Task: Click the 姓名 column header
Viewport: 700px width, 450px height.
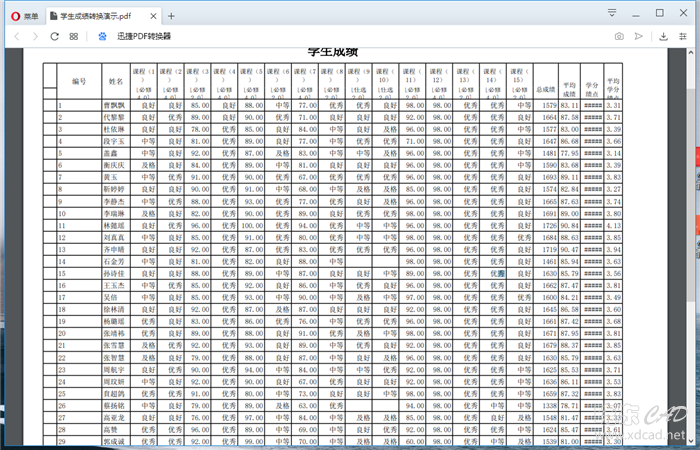Action: click(x=116, y=81)
